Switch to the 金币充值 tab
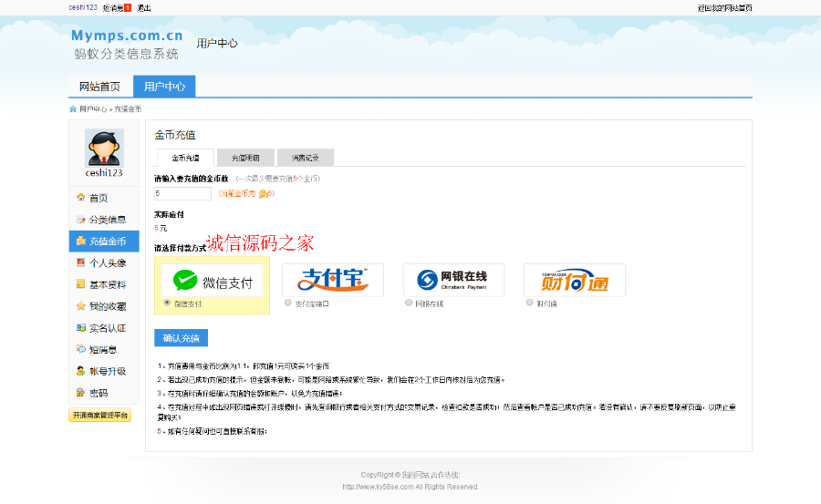The height and width of the screenshot is (504, 821). [185, 158]
